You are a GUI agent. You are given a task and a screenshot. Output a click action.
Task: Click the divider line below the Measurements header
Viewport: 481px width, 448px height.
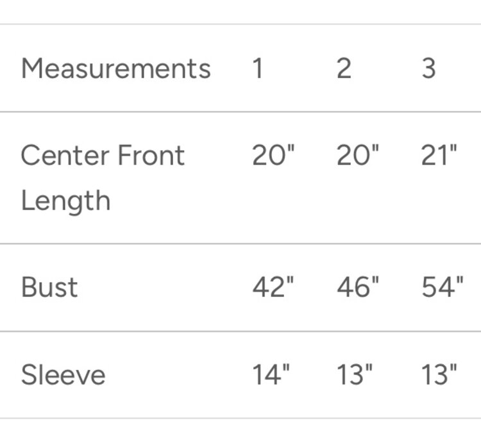240,112
